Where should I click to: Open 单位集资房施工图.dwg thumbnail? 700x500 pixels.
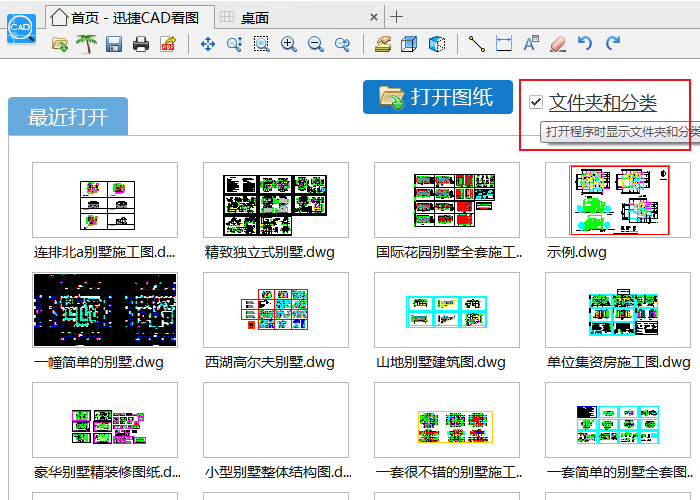point(618,310)
